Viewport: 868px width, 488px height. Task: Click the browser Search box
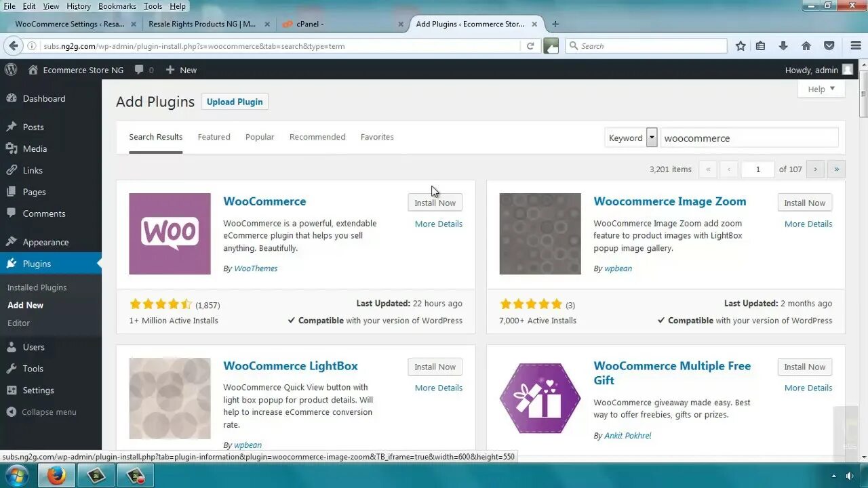pos(646,46)
